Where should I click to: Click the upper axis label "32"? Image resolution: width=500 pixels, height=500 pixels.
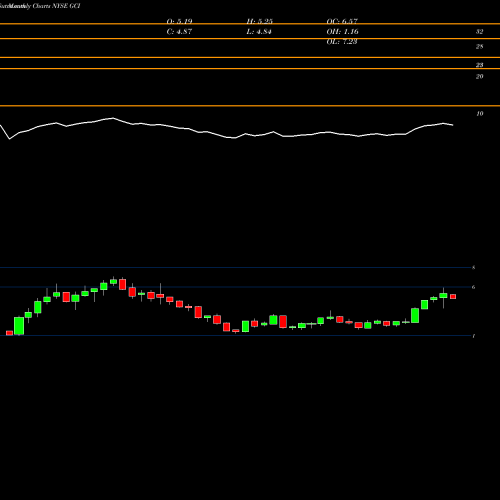(479, 32)
